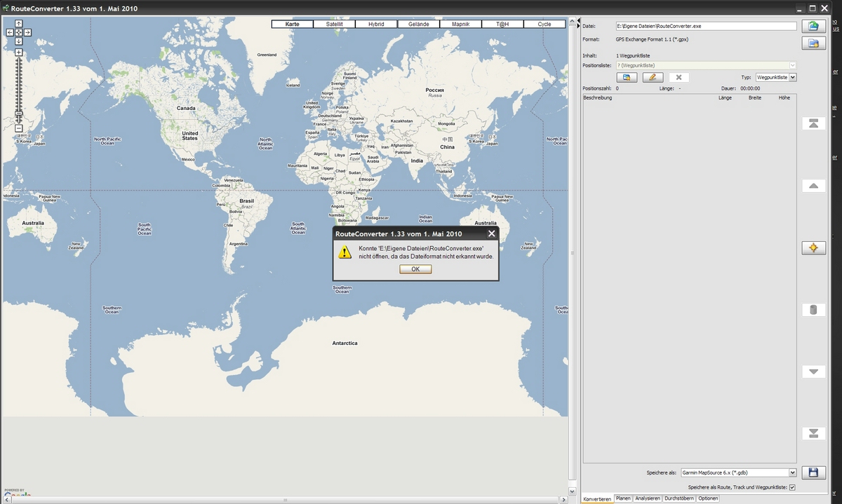The width and height of the screenshot is (842, 504).
Task: Open the Typ Wegpunktliste dropdown
Action: tap(793, 77)
